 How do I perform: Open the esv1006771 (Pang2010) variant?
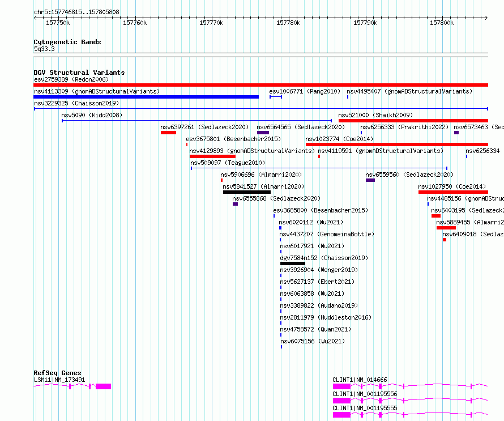click(x=305, y=91)
